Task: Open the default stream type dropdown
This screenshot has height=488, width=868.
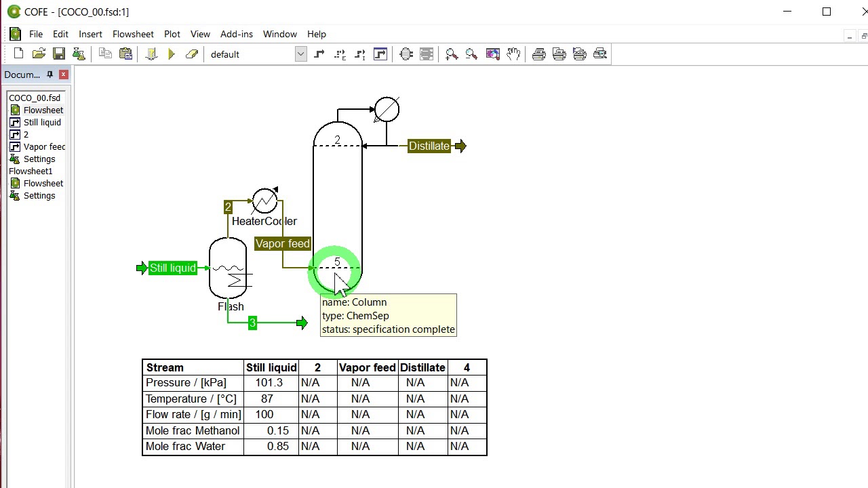Action: click(x=300, y=54)
